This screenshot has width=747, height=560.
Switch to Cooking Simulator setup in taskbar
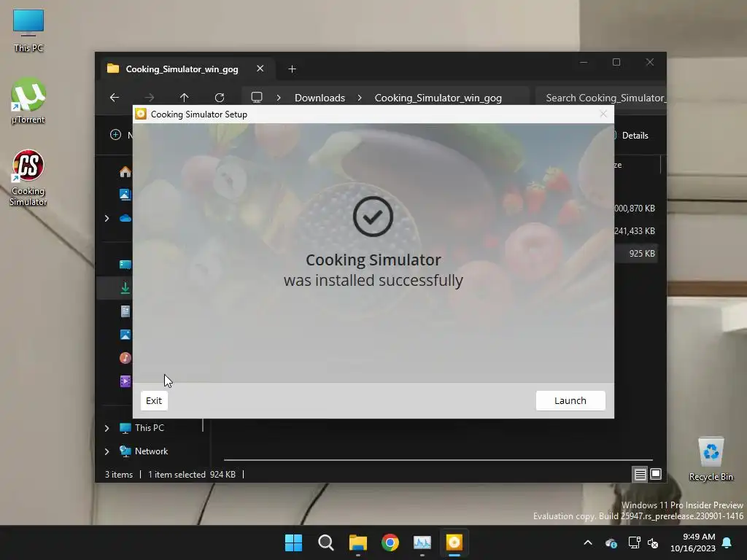click(x=454, y=542)
